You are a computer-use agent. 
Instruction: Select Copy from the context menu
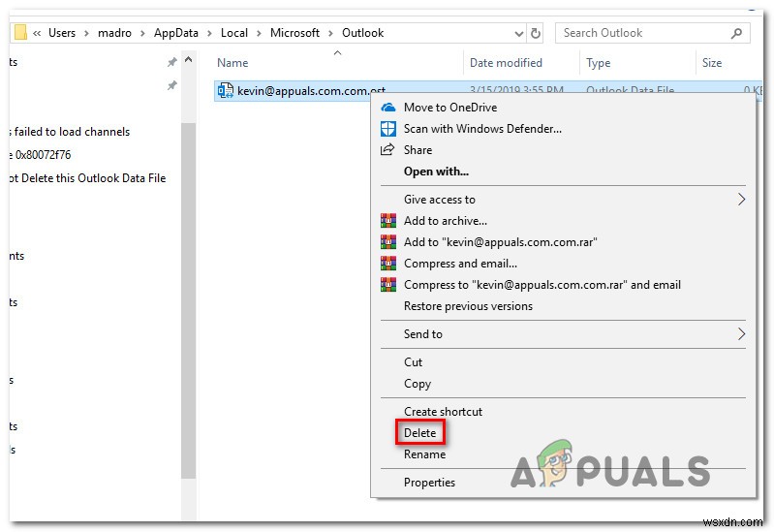tap(418, 384)
